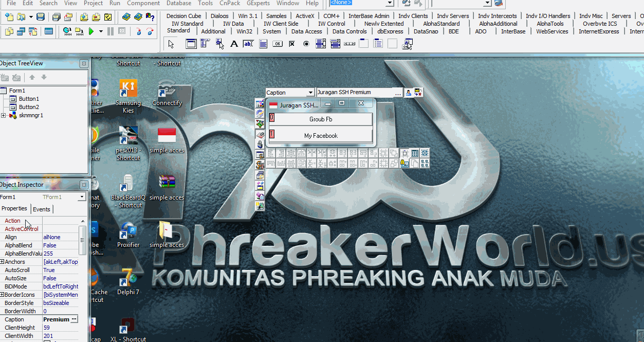644x342 pixels.
Task: Select the RadioButton component icon
Action: 306,44
